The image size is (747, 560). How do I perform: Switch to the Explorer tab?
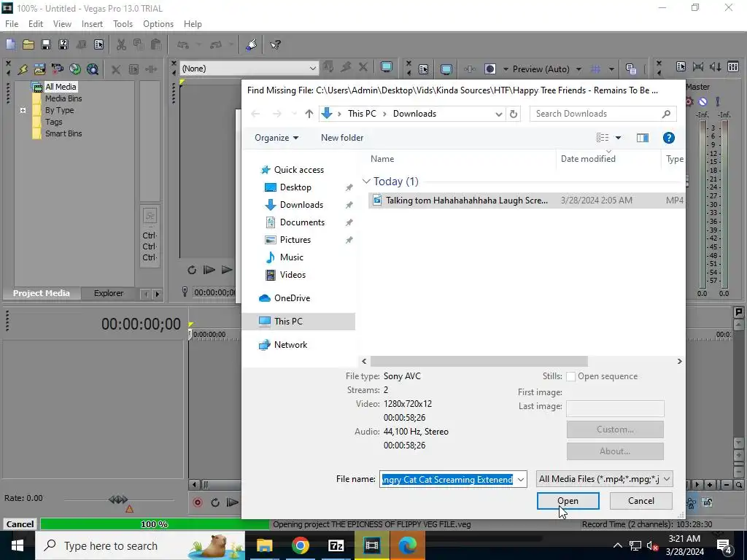click(109, 293)
